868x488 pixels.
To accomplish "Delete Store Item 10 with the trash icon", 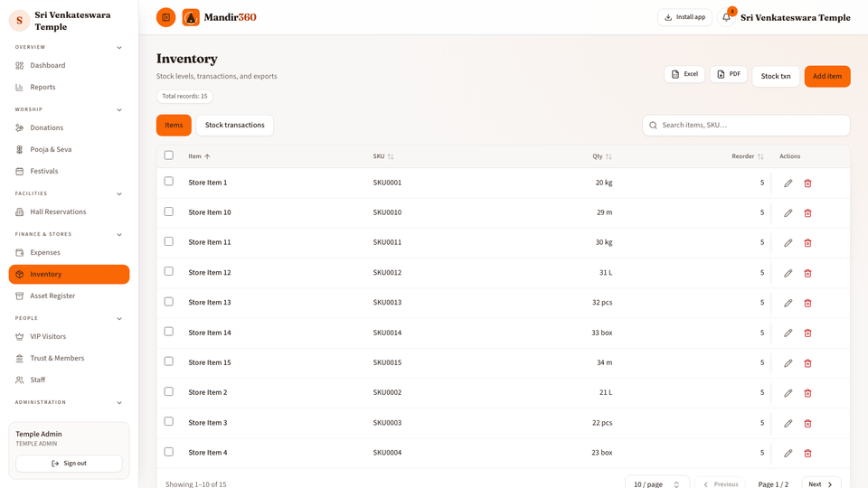I will (x=807, y=213).
